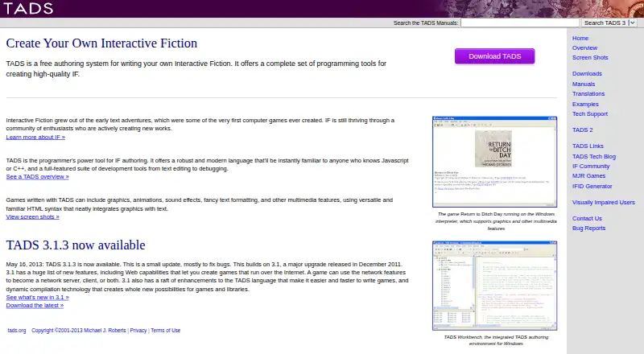Open the Bug Reports link
The height and width of the screenshot is (354, 644).
point(588,228)
